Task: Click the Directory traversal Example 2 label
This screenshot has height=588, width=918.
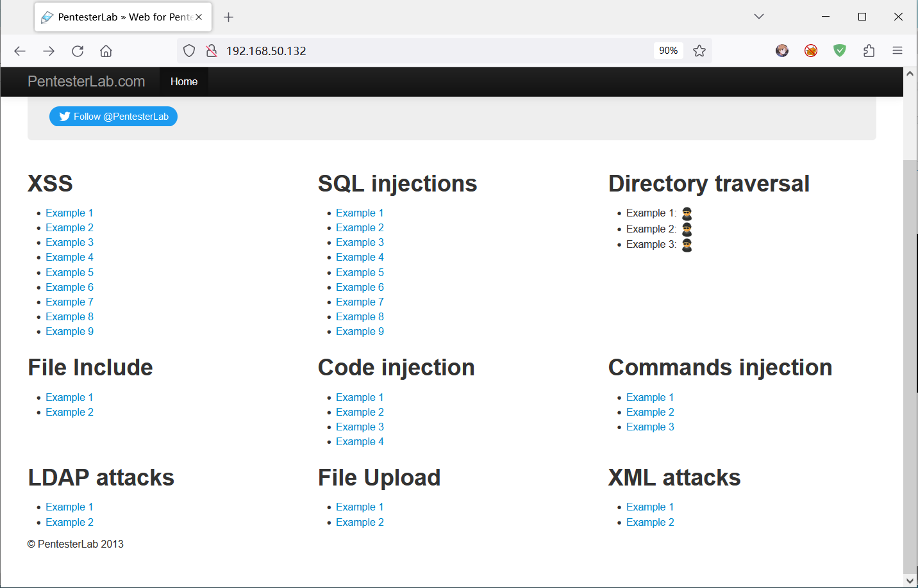Action: [x=651, y=229]
